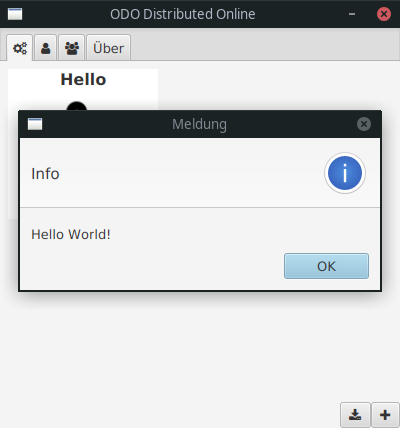Open the user group tab

pyautogui.click(x=72, y=48)
